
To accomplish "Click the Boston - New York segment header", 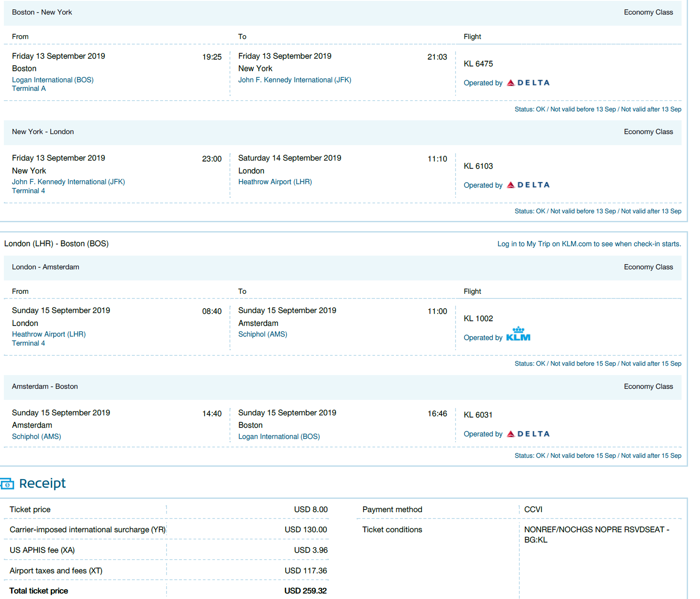I will [x=42, y=12].
